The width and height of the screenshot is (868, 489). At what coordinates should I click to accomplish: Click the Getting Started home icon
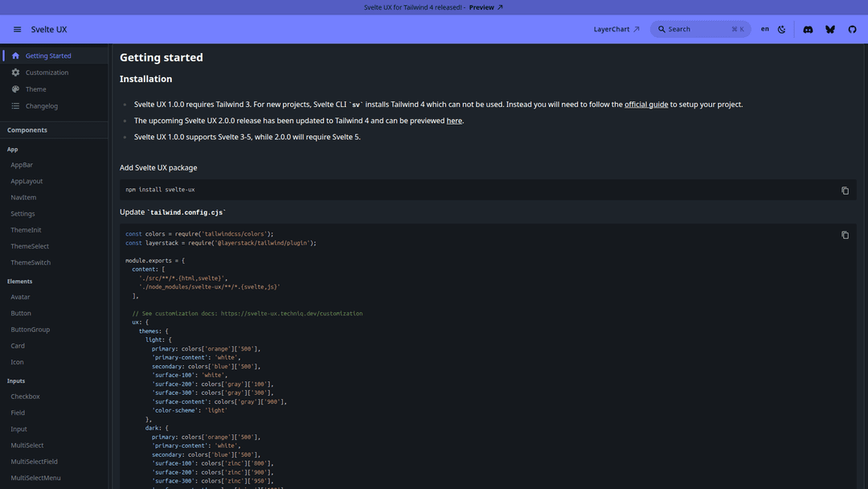tap(15, 55)
